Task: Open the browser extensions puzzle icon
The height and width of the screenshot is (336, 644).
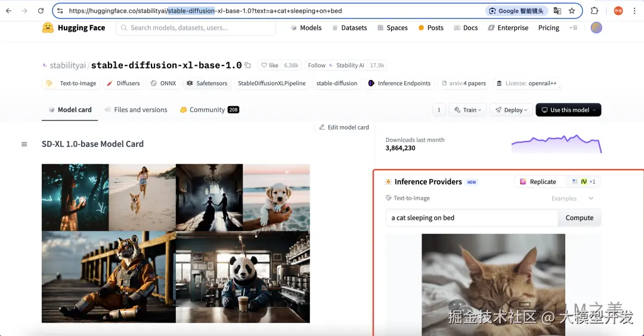Action: point(595,11)
